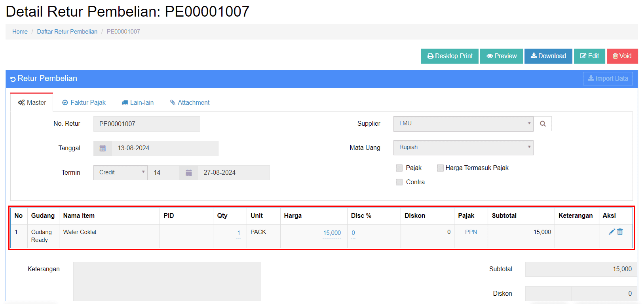644x304 pixels.
Task: Click the Import Data button
Action: (608, 79)
